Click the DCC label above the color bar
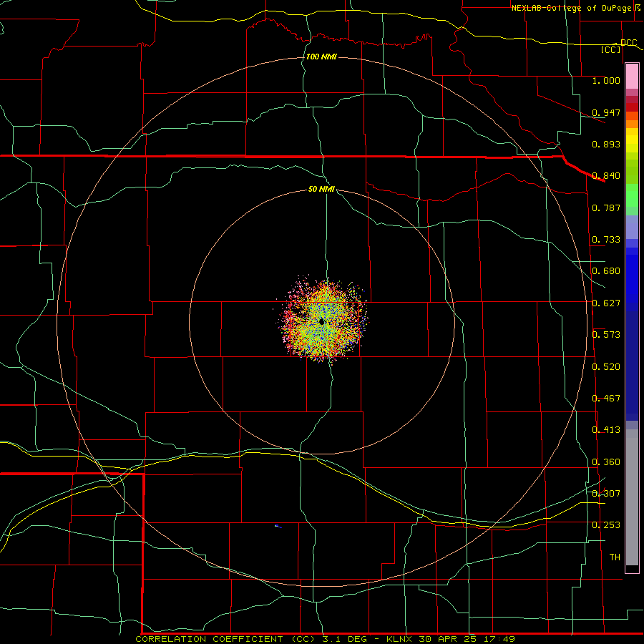The height and width of the screenshot is (644, 644). pyautogui.click(x=628, y=42)
